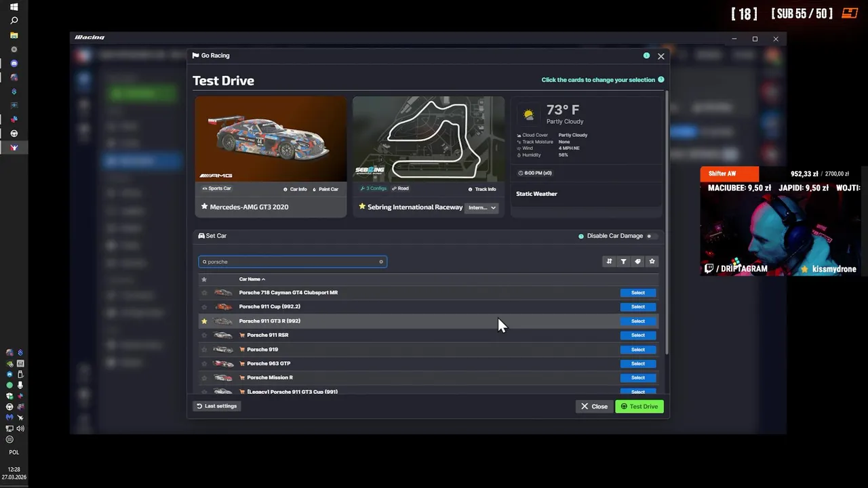868x488 pixels.
Task: Start the Test Drive
Action: pyautogui.click(x=639, y=407)
